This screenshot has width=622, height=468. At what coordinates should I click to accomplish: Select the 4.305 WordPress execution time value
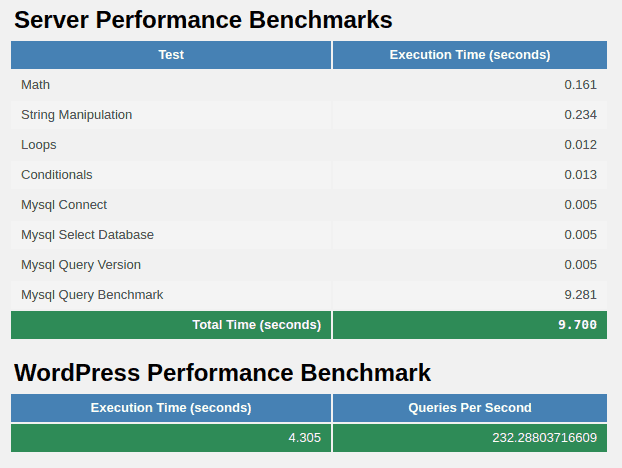point(304,438)
